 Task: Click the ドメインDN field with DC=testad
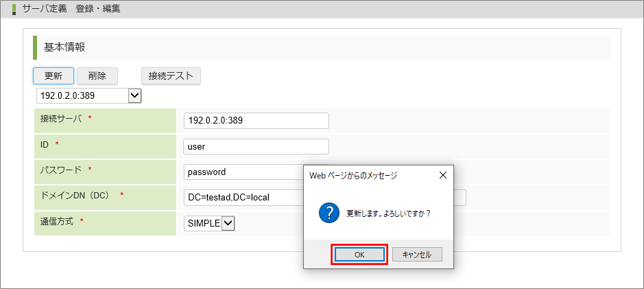243,198
